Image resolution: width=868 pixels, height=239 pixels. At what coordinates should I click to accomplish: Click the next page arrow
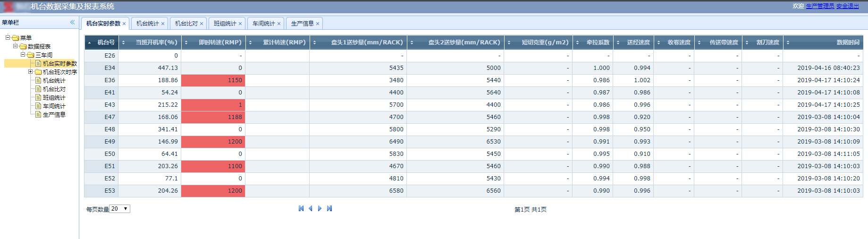320,209
